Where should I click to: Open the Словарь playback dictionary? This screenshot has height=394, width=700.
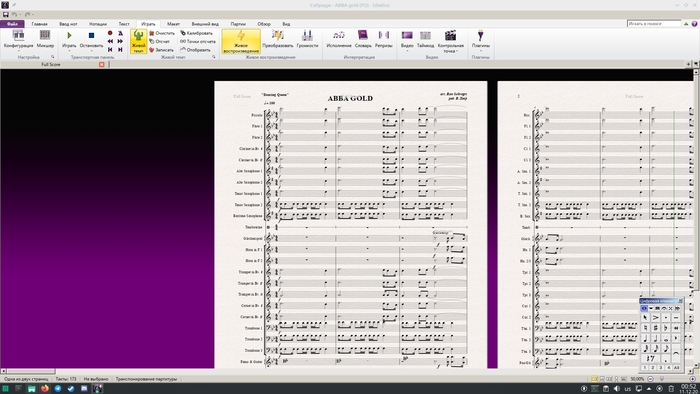click(x=363, y=39)
